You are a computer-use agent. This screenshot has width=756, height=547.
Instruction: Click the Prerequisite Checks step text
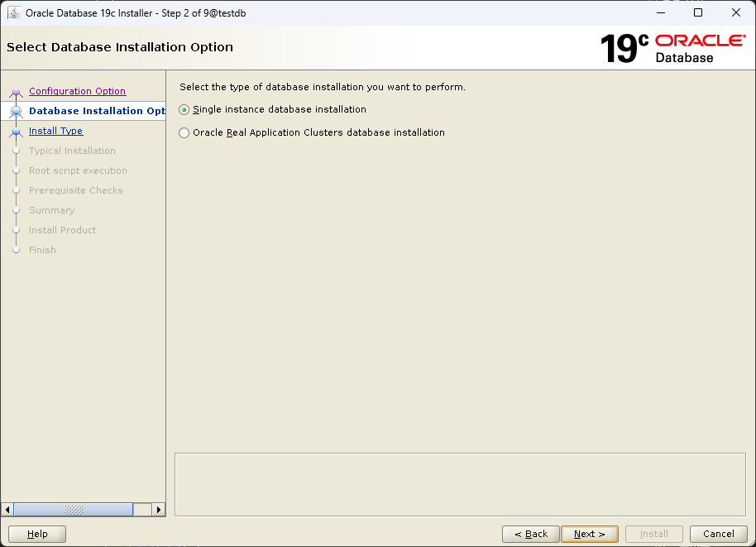pyautogui.click(x=76, y=190)
